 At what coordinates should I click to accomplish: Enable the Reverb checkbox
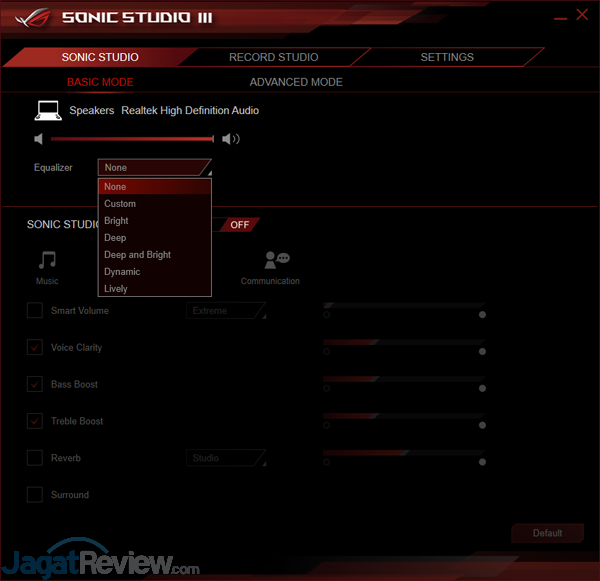click(35, 458)
